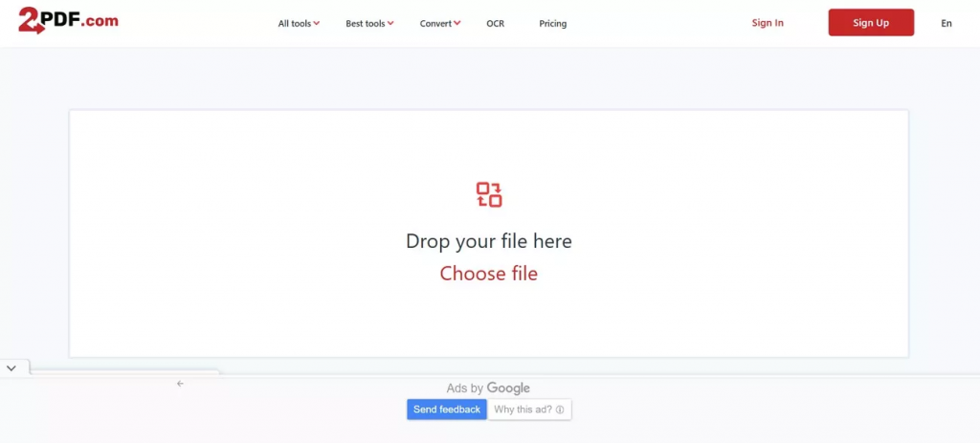Image resolution: width=980 pixels, height=443 pixels.
Task: Click the Why this ad? button
Action: (528, 410)
